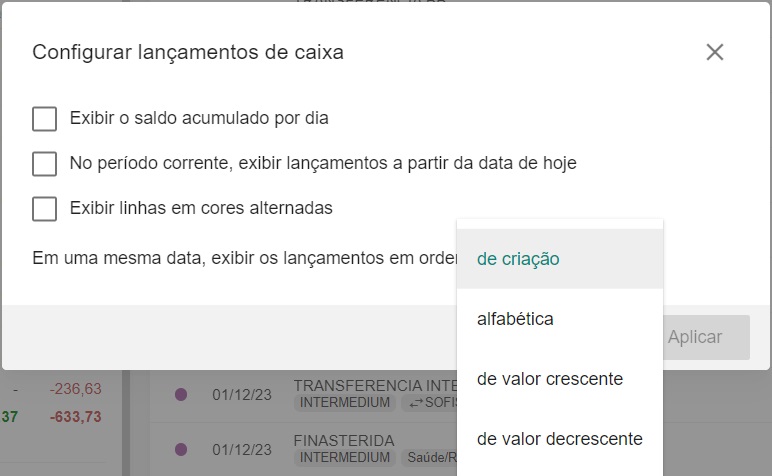Close the Configurar lançamentos de caixa dialog
The image size is (772, 476).
pyautogui.click(x=714, y=52)
